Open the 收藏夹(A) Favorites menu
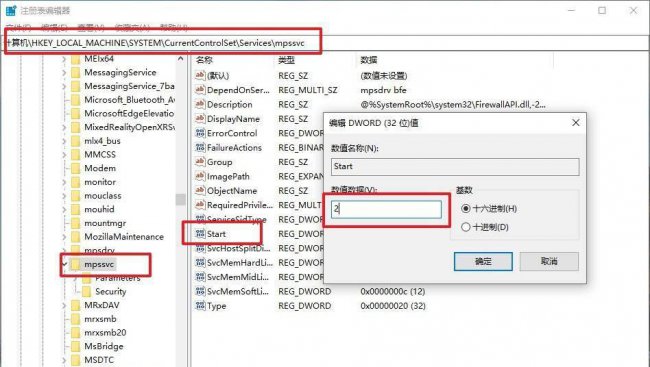Screen dimensions: 650x367 click(132, 28)
